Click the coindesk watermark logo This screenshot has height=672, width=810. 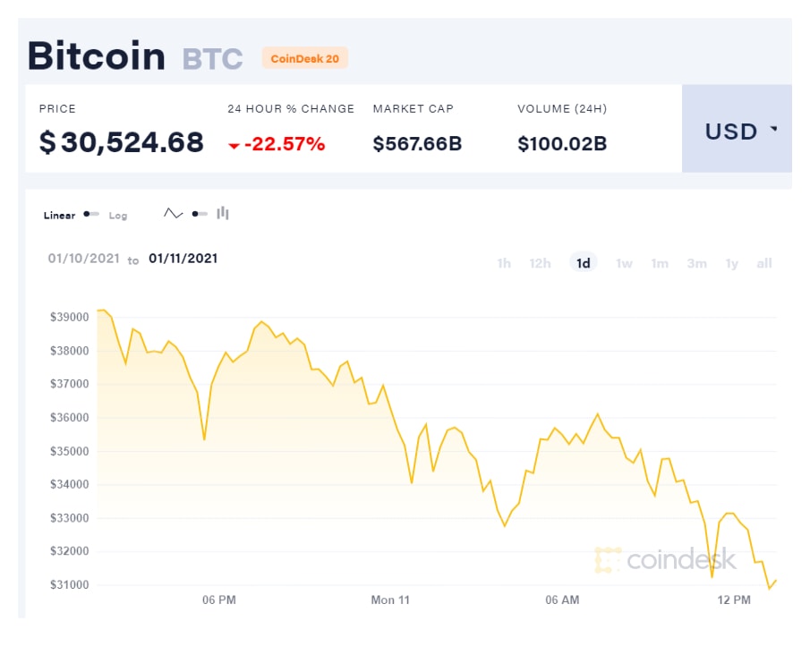(x=665, y=559)
